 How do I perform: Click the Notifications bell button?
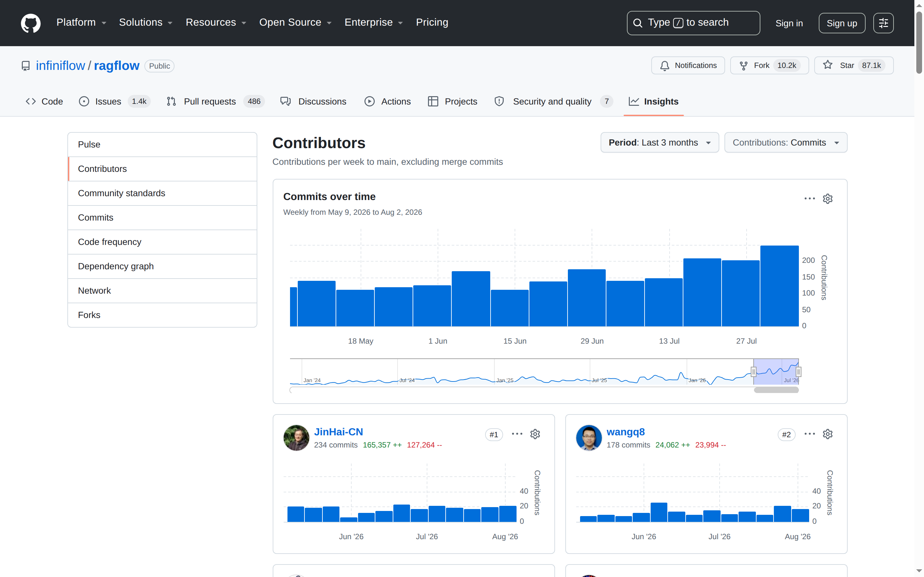(688, 66)
